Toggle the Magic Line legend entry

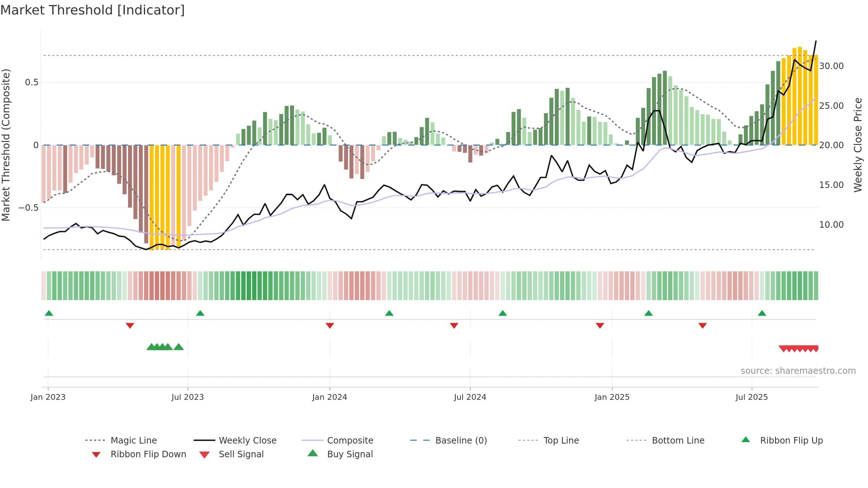tap(121, 440)
